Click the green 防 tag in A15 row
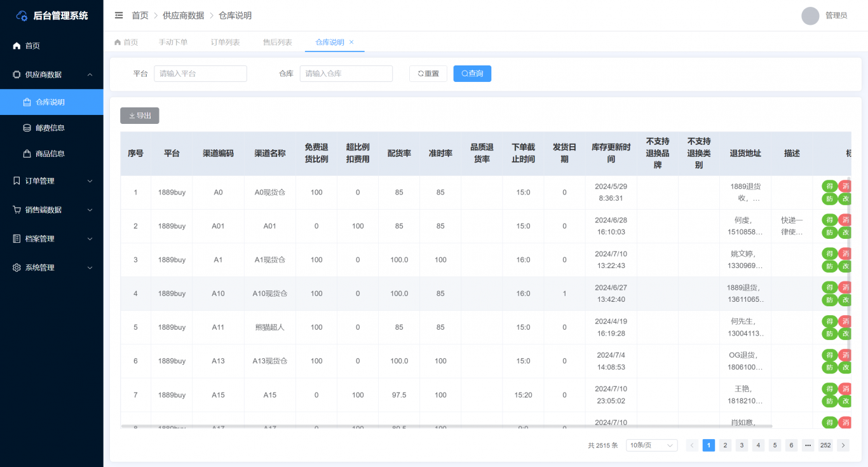The width and height of the screenshot is (868, 467). pyautogui.click(x=829, y=401)
